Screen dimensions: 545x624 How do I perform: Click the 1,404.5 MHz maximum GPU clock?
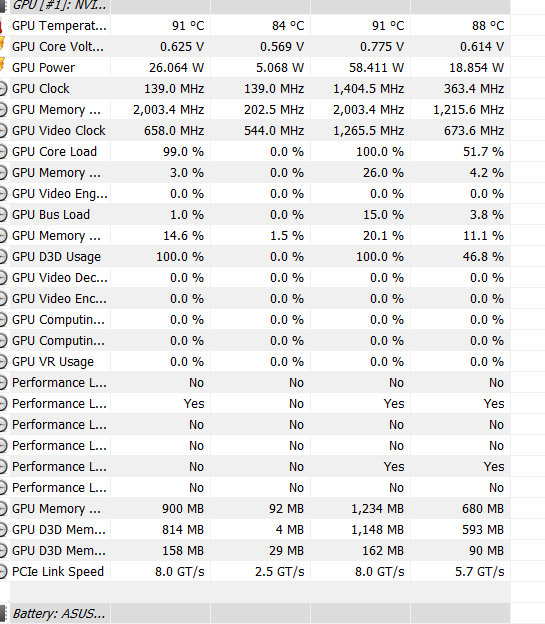coord(369,88)
